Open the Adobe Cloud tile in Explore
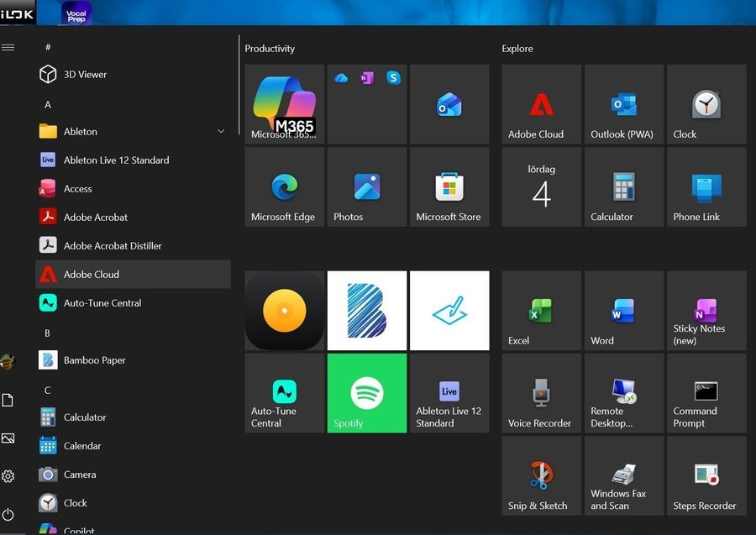The image size is (756, 535). [542, 104]
